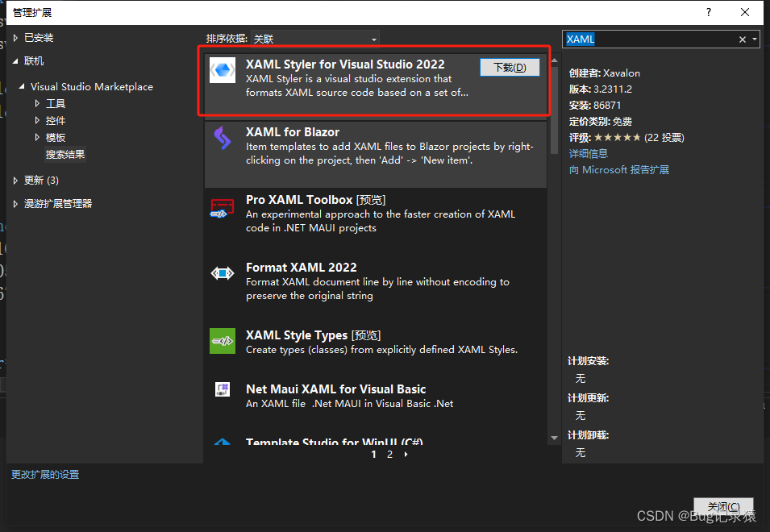Download XAML Styler with 下载(D) button

coord(510,67)
